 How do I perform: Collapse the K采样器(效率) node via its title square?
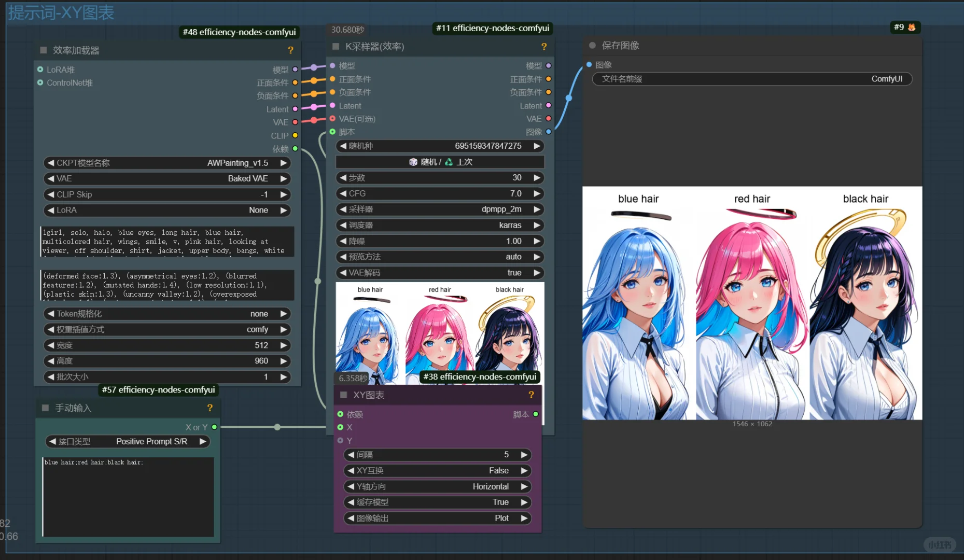336,47
